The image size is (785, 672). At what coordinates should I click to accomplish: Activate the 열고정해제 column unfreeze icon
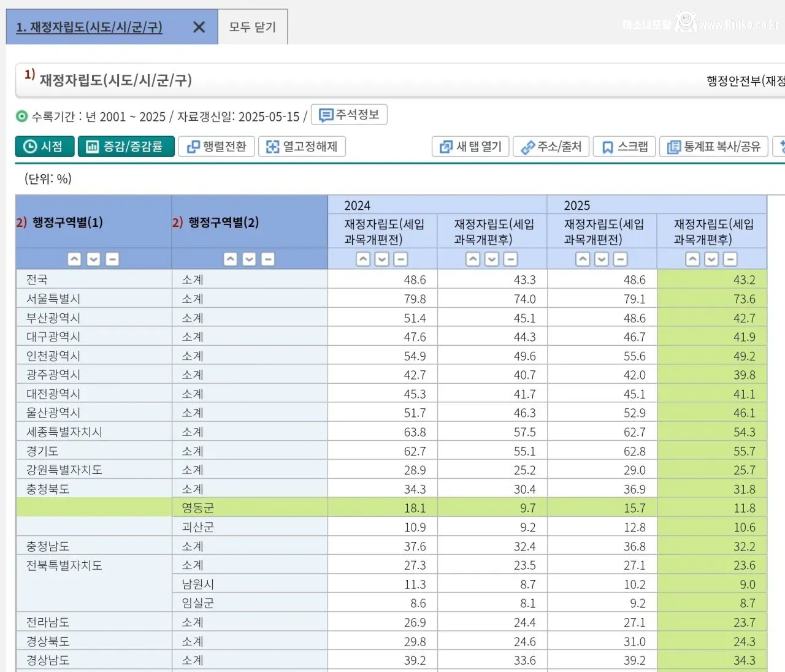tap(272, 146)
